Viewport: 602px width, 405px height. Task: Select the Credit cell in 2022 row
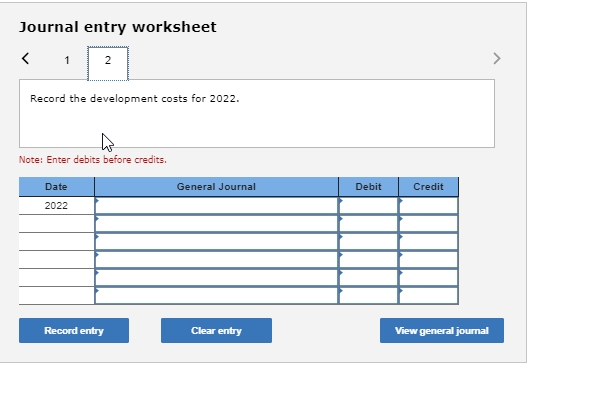tap(428, 206)
